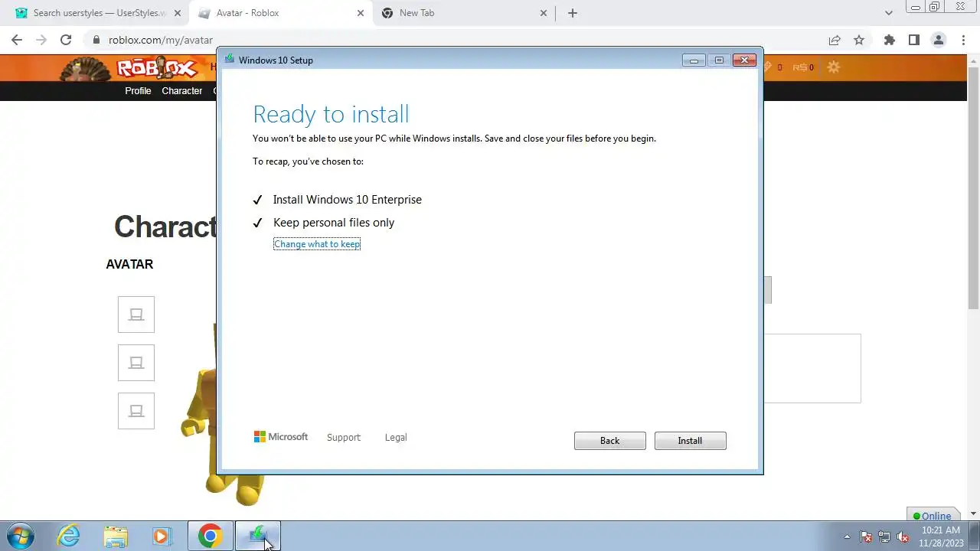This screenshot has width=980, height=551.
Task: Switch to the New Tab tab
Action: tap(464, 13)
